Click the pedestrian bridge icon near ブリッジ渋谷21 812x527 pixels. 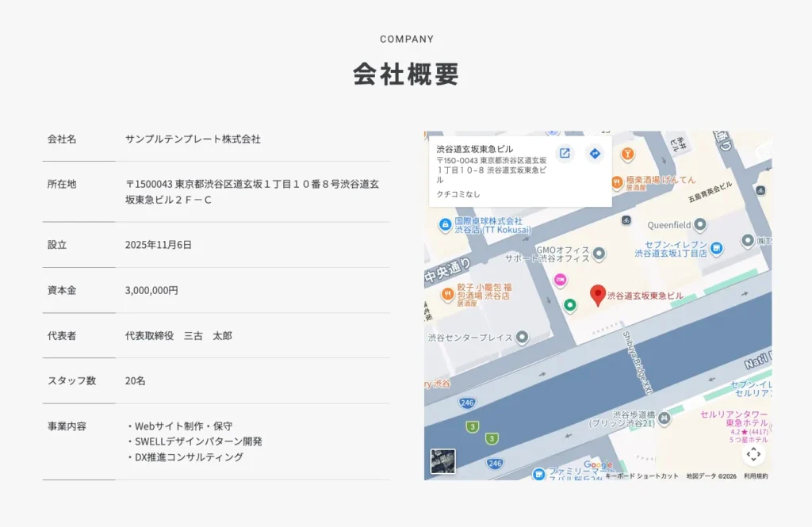[664, 418]
